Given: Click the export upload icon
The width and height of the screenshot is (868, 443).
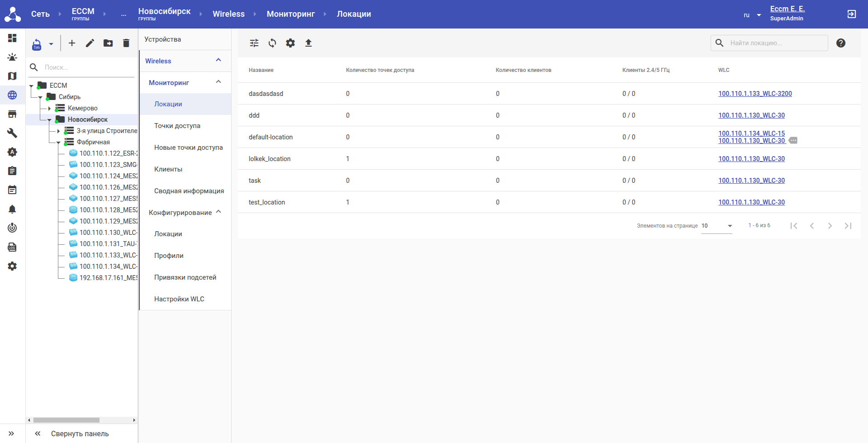Looking at the screenshot, I should pyautogui.click(x=308, y=43).
